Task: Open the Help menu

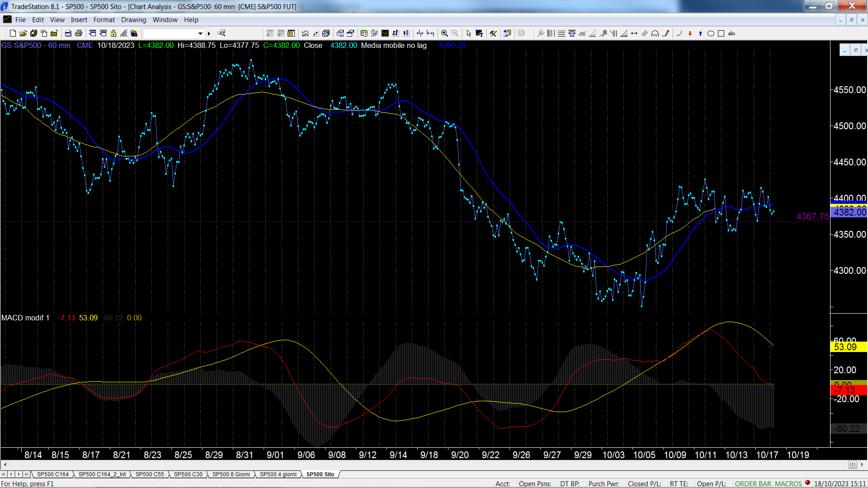Action: point(191,20)
